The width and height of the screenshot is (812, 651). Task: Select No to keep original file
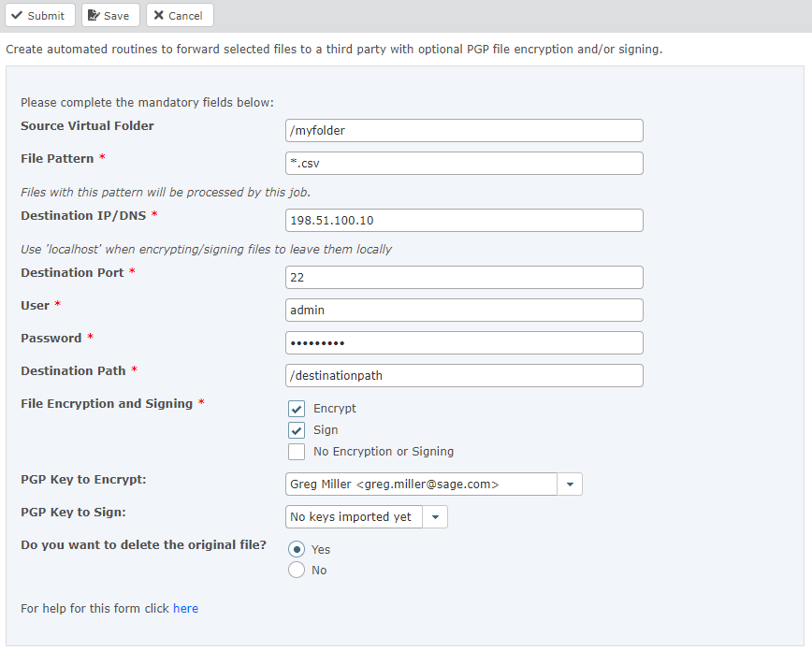pyautogui.click(x=297, y=570)
